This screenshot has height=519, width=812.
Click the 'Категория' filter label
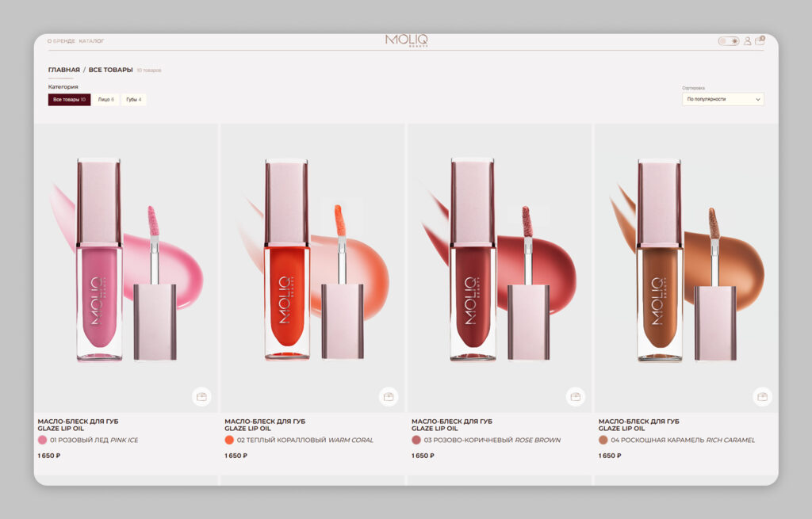pyautogui.click(x=63, y=87)
